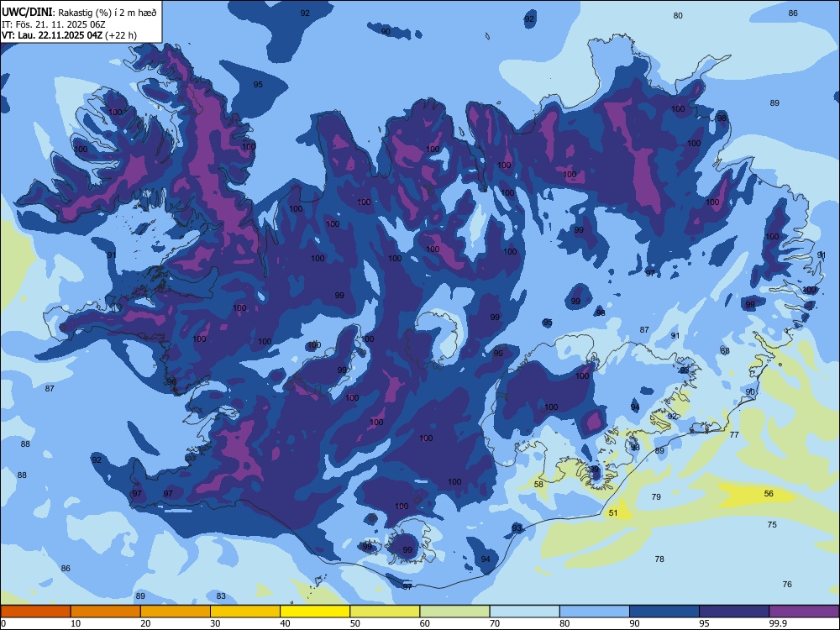Click the 'UWC/DINI' title text

pos(27,12)
